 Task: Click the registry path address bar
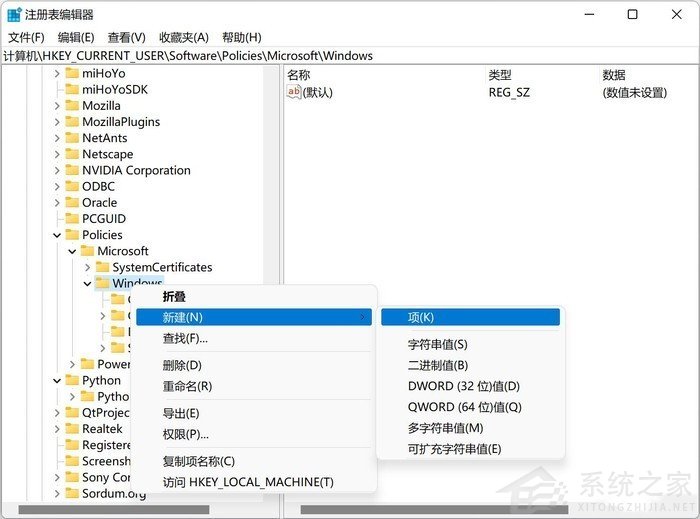point(350,56)
